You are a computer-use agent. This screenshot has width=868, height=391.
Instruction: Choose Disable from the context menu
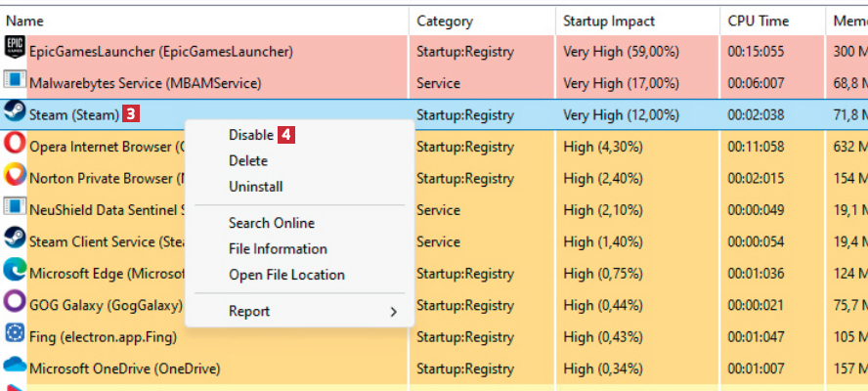point(251,135)
